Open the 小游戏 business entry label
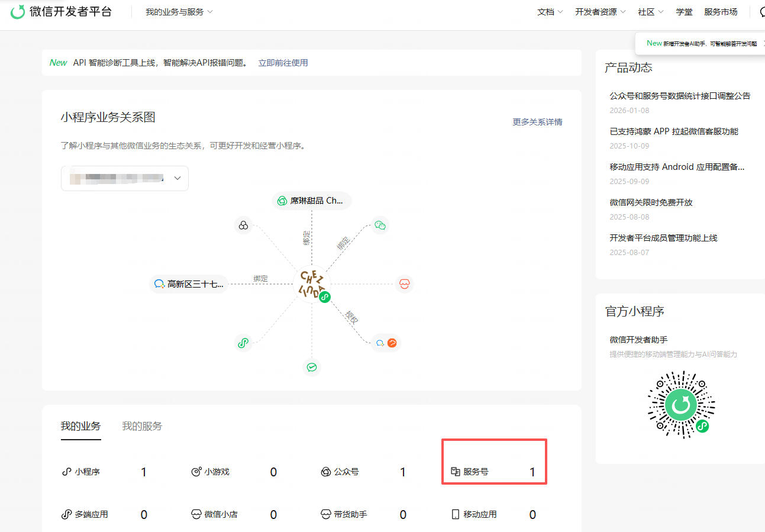The image size is (765, 532). click(x=217, y=472)
